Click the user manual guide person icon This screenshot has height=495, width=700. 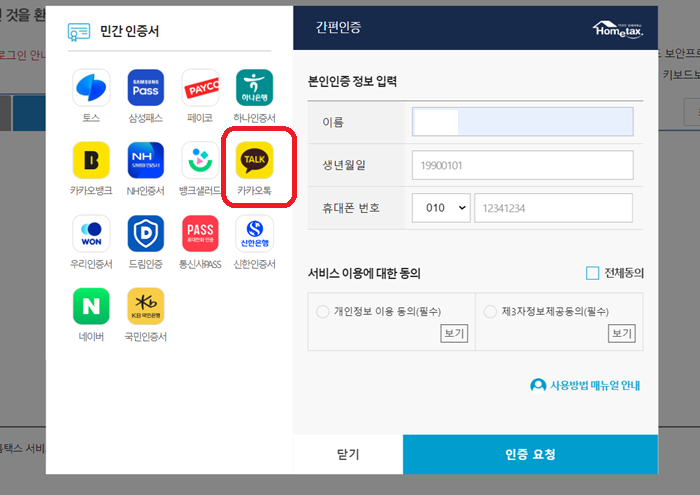tap(538, 385)
